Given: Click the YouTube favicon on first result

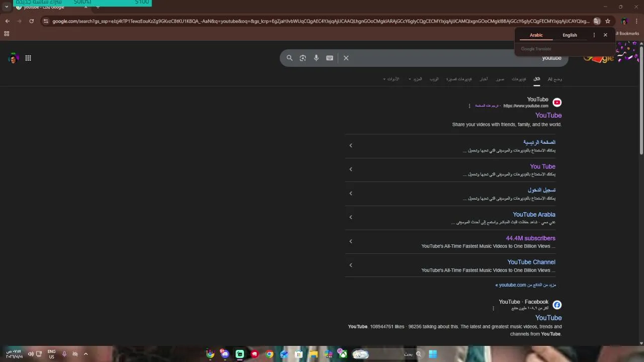Looking at the screenshot, I should pos(557,103).
